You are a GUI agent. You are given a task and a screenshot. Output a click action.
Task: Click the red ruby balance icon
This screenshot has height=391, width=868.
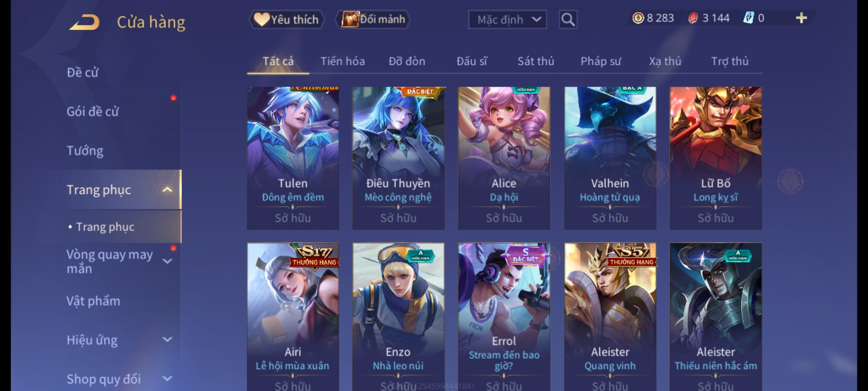pos(693,18)
